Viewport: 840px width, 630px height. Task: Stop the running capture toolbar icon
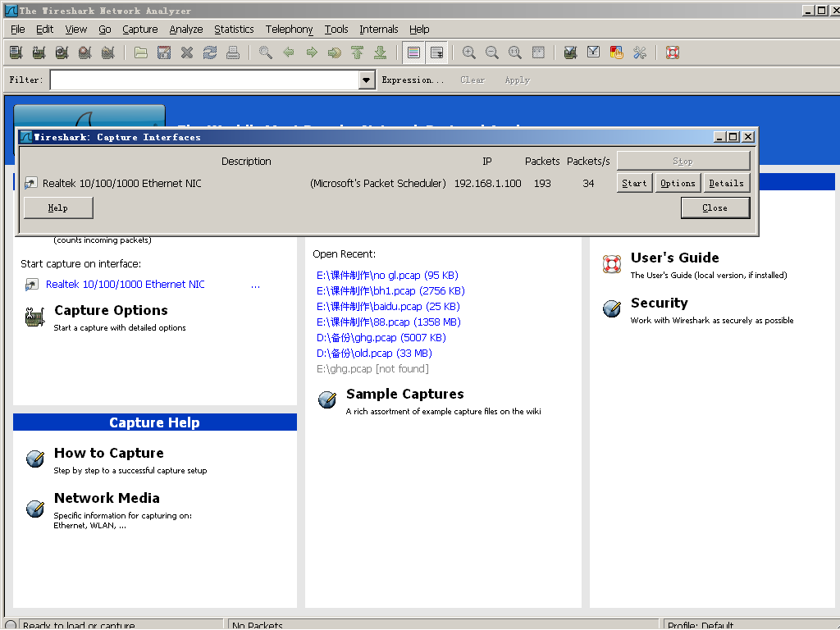84,52
